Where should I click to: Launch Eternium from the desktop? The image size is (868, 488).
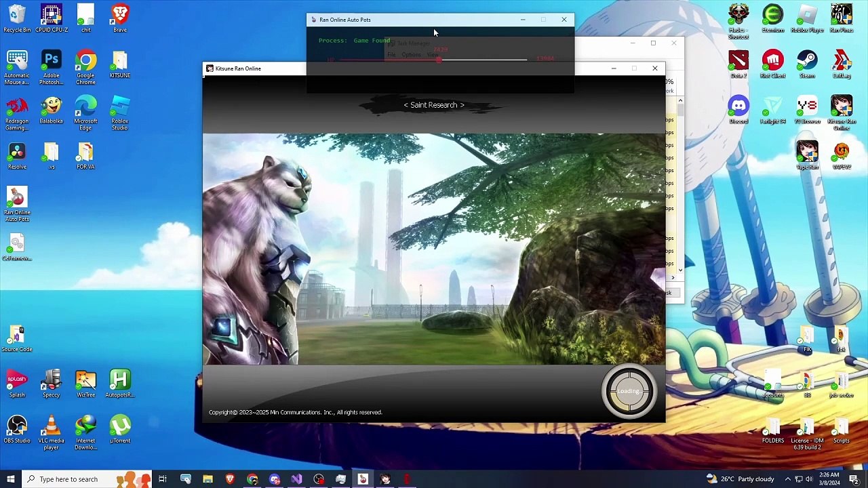[x=773, y=18]
